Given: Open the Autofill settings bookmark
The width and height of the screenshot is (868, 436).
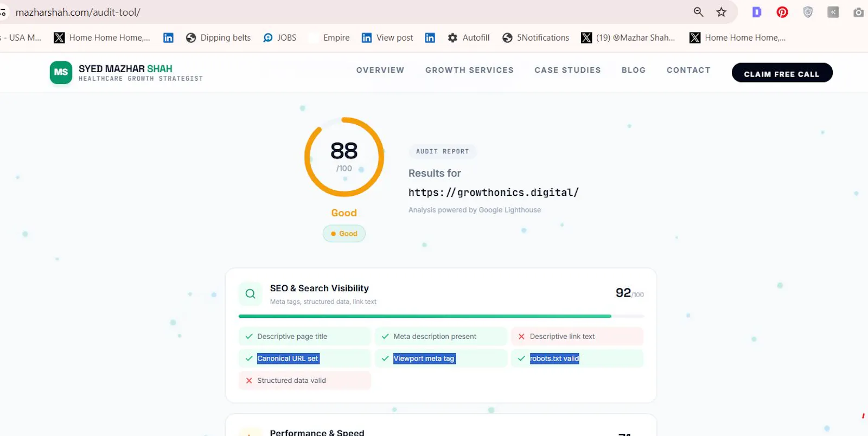Looking at the screenshot, I should click(469, 37).
